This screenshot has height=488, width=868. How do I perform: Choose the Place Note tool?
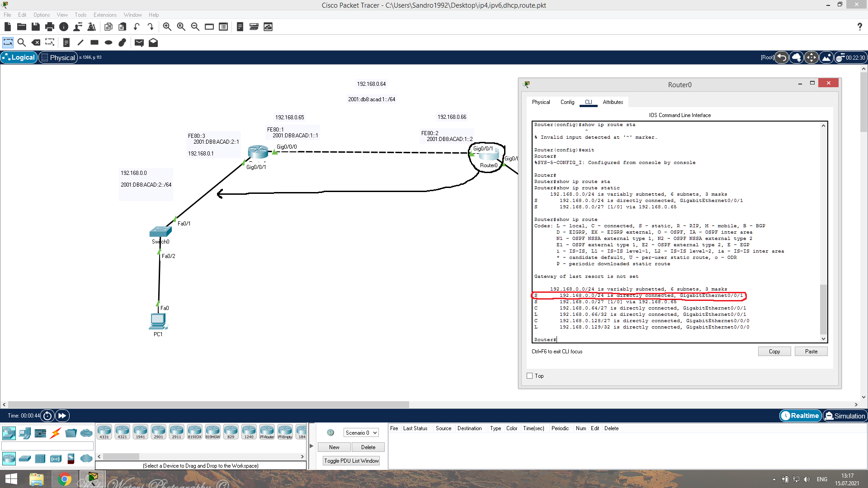(x=66, y=42)
